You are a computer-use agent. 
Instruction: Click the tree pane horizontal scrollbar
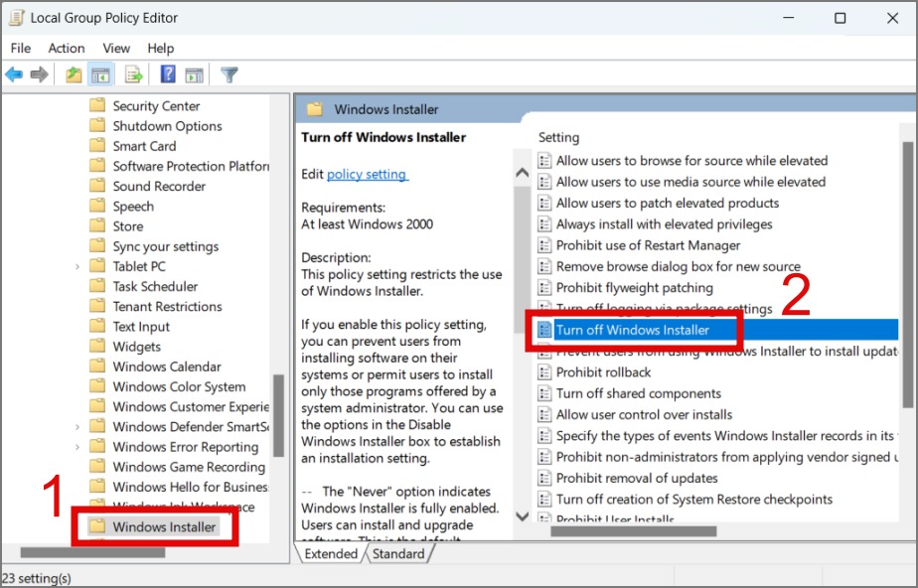point(92,552)
